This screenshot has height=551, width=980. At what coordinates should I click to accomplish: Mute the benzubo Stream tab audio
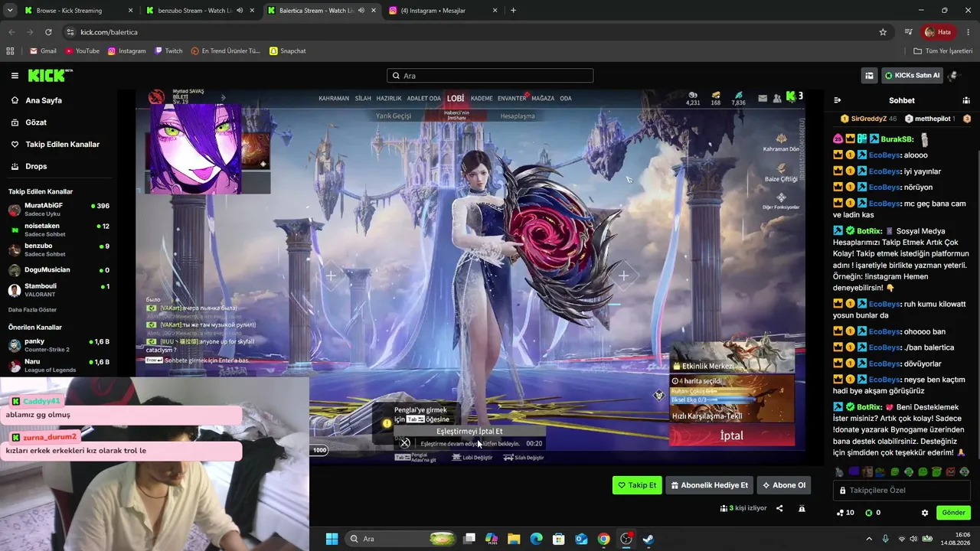click(x=240, y=11)
